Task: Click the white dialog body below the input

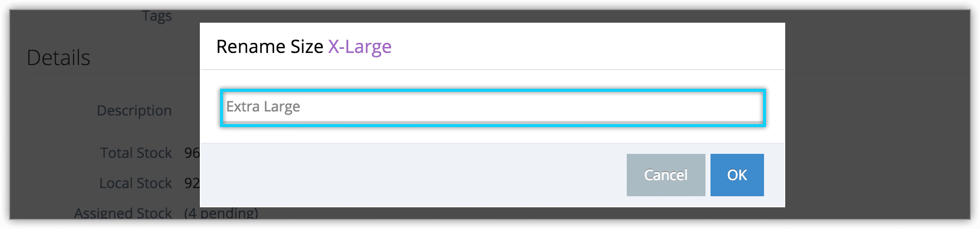Action: 493,135
